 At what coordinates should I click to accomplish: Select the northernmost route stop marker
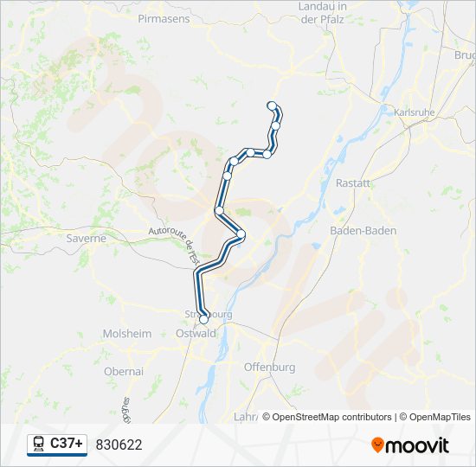(272, 106)
